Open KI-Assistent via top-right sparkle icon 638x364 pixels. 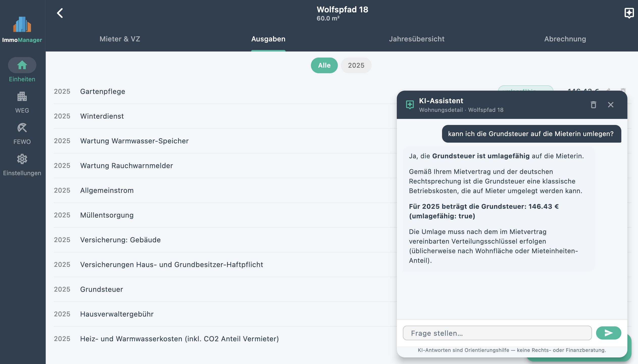pos(629,13)
